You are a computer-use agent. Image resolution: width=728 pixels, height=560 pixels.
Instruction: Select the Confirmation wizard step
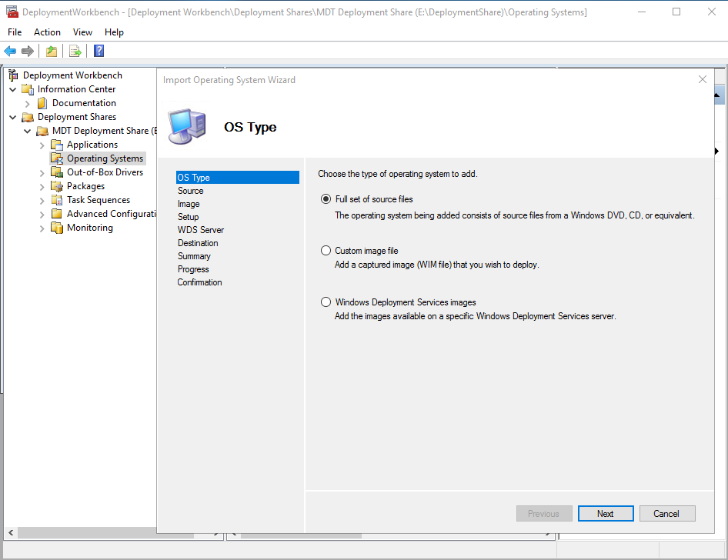(199, 282)
